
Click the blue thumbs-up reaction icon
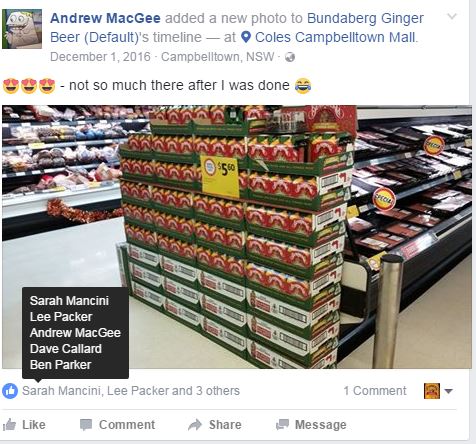click(10, 391)
